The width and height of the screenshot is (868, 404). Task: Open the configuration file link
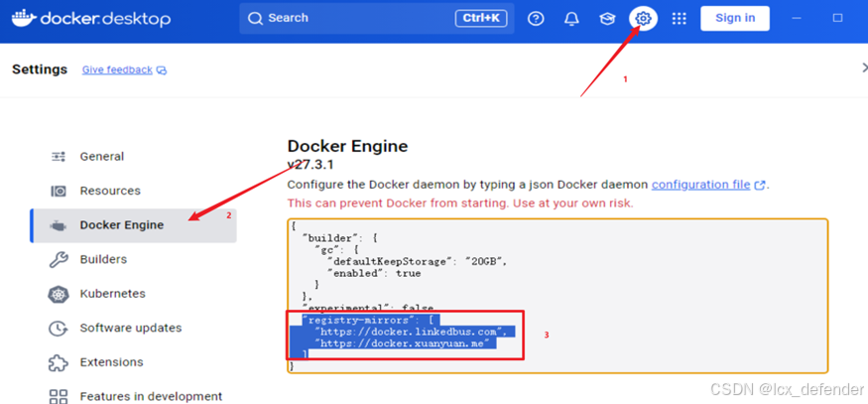(x=700, y=185)
